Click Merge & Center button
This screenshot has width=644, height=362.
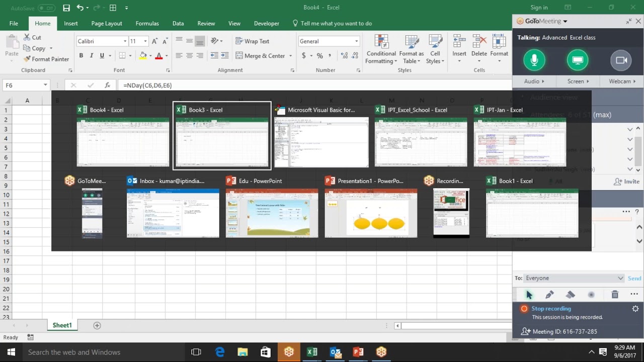click(260, 56)
